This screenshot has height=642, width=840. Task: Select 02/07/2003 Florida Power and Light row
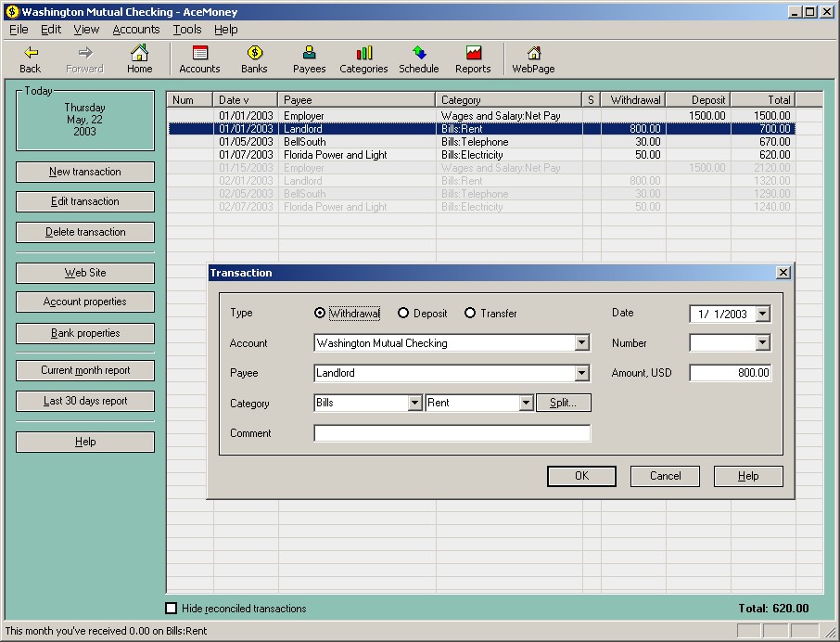coord(481,207)
